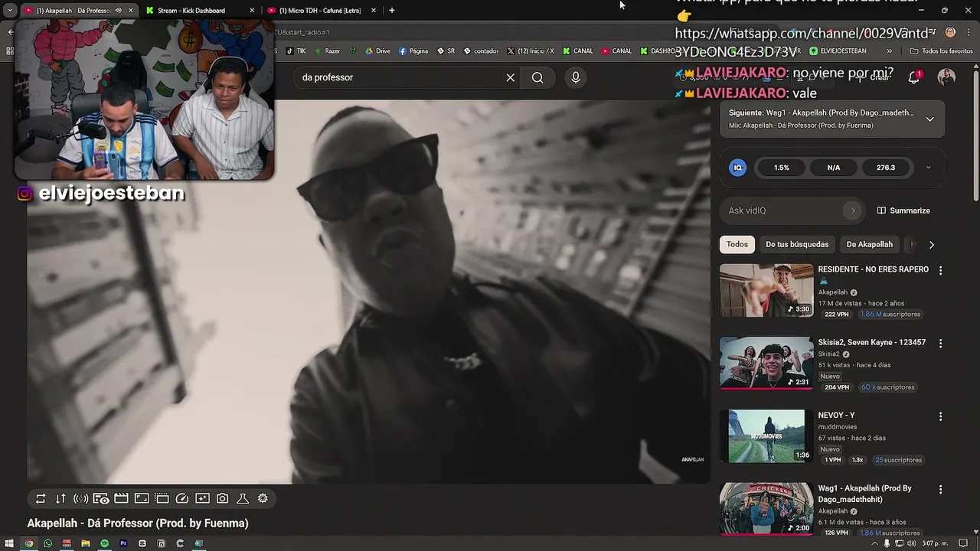This screenshot has width=980, height=551.
Task: Open the gear settings icon below video
Action: coord(263,498)
